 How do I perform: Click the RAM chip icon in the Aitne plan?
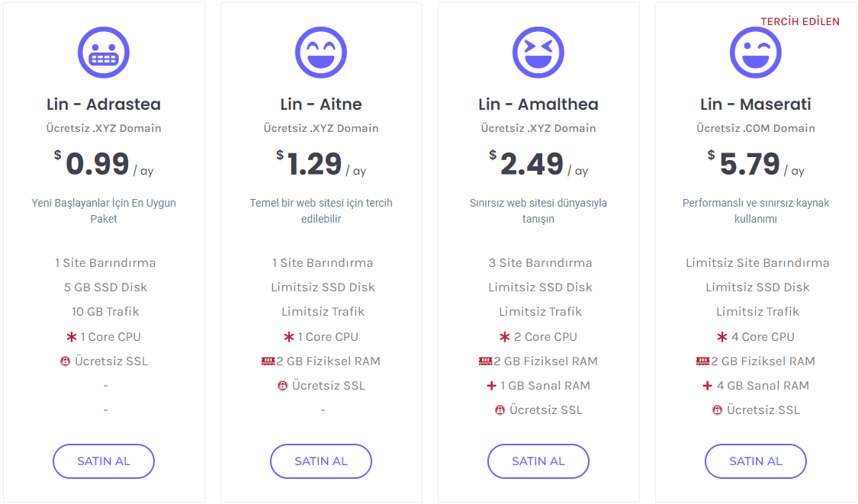point(268,361)
